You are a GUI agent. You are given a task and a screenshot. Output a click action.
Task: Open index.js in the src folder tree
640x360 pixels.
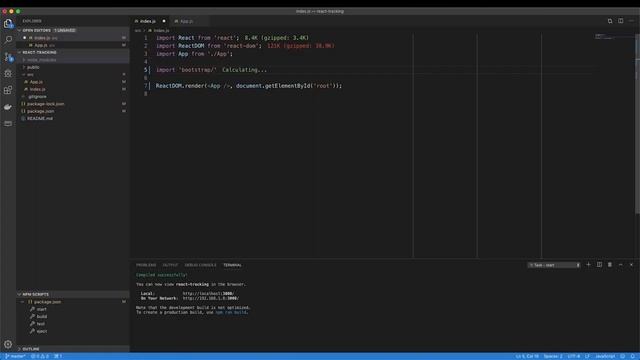[x=37, y=89]
